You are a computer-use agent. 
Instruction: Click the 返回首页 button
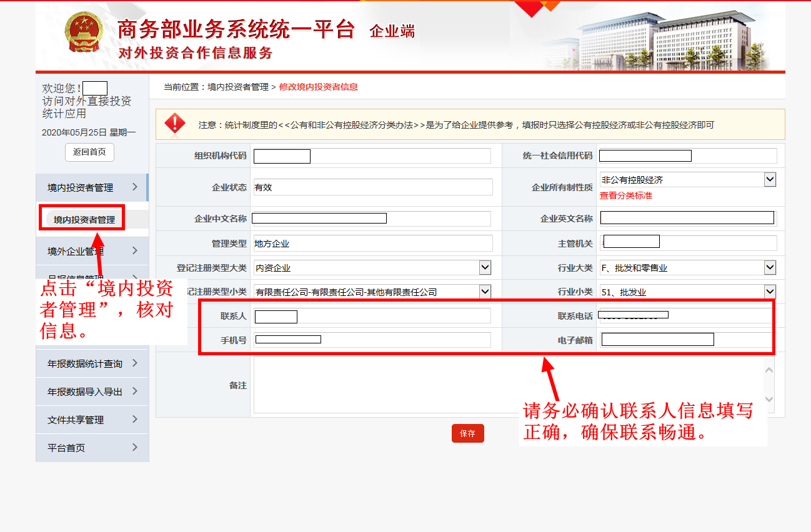click(x=89, y=152)
